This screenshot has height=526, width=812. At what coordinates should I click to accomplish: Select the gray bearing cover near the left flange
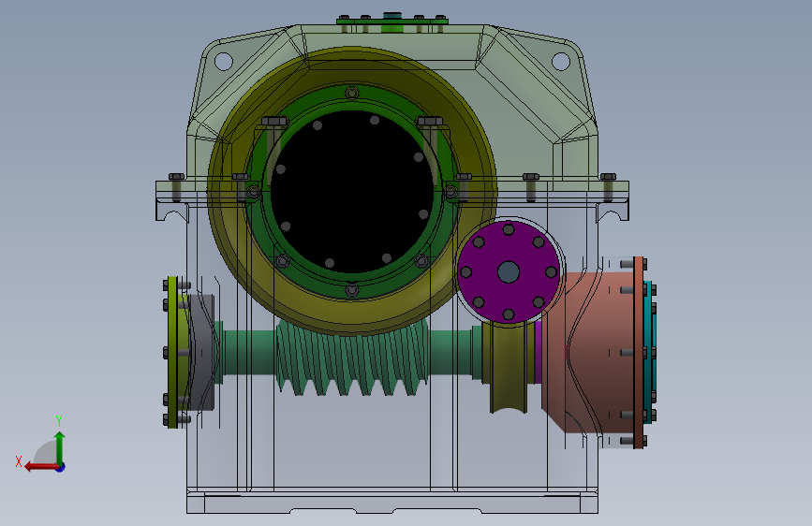pos(203,352)
